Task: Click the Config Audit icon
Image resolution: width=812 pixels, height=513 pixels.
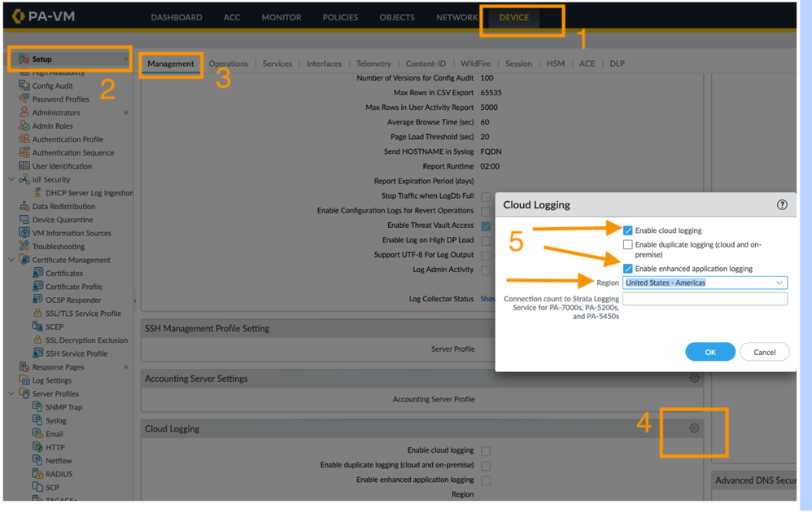Action: (x=24, y=85)
